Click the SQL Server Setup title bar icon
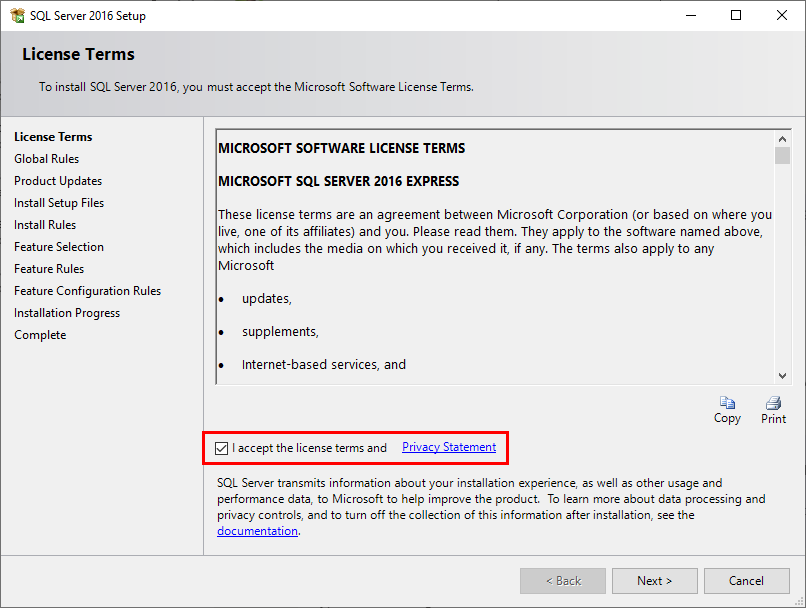 (15, 15)
